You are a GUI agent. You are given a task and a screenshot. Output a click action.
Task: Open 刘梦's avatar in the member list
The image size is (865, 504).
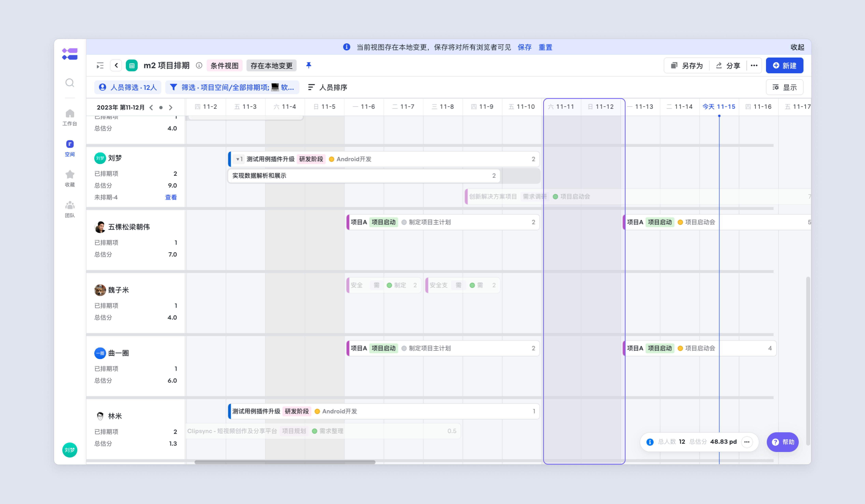[x=100, y=158]
